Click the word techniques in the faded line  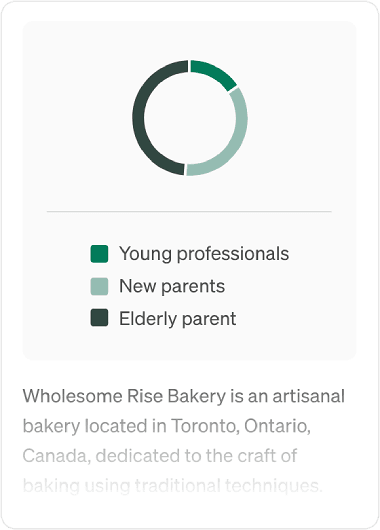pyautogui.click(x=273, y=486)
